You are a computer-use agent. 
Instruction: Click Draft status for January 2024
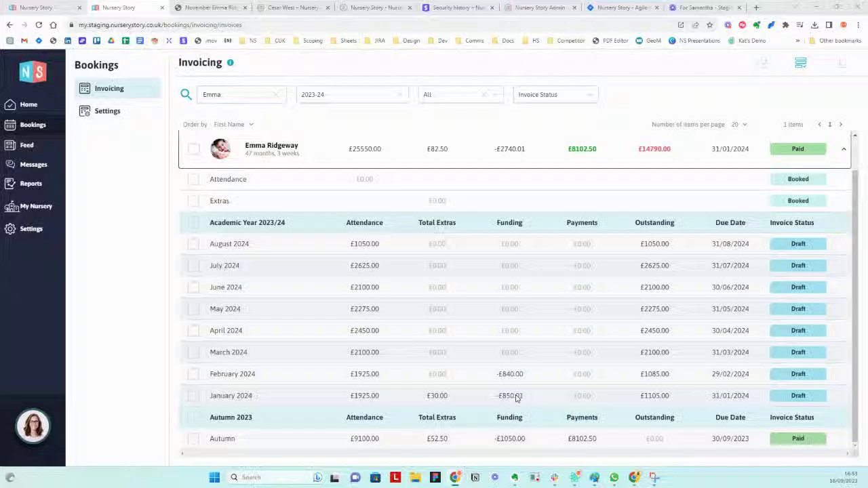(798, 396)
